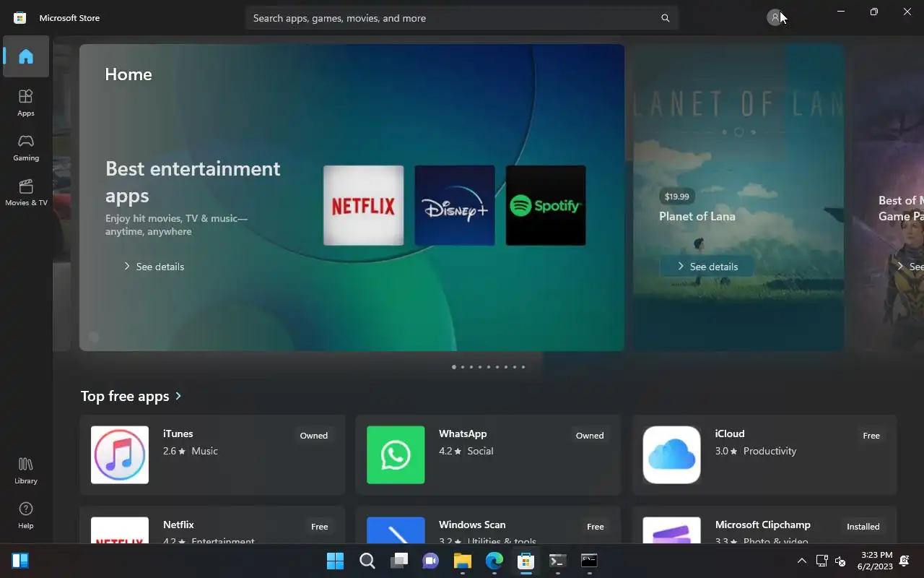
Task: Click the Free badge on Windows Scan card
Action: click(x=596, y=527)
